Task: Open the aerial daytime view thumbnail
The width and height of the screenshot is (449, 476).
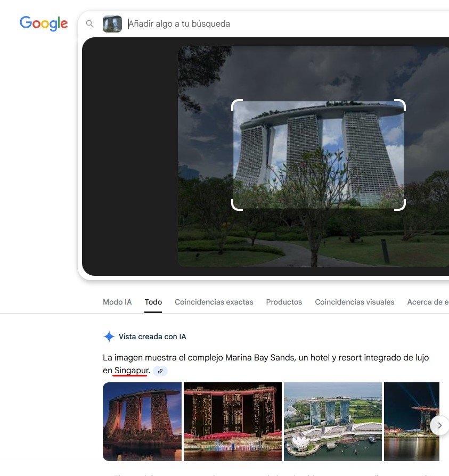Action: (332, 421)
